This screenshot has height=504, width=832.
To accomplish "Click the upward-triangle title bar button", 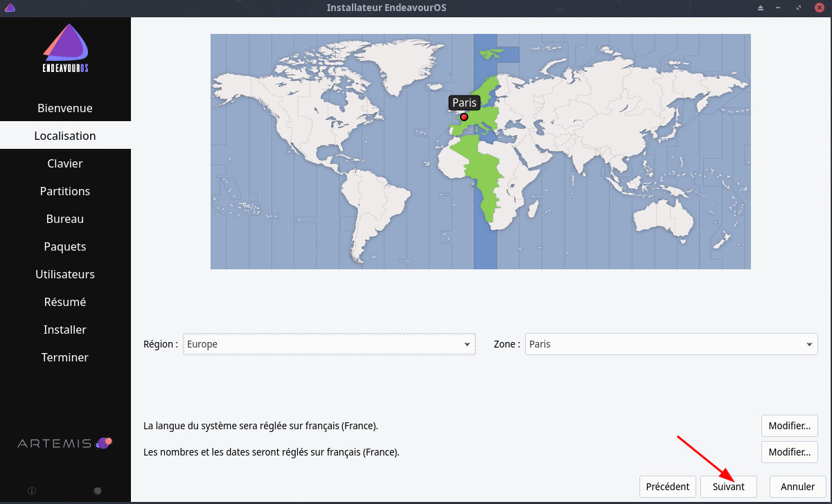I will tap(761, 8).
